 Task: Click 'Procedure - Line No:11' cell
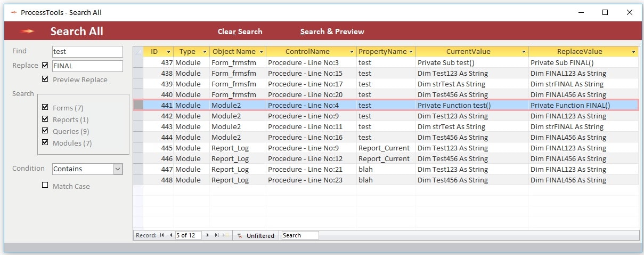click(311, 126)
